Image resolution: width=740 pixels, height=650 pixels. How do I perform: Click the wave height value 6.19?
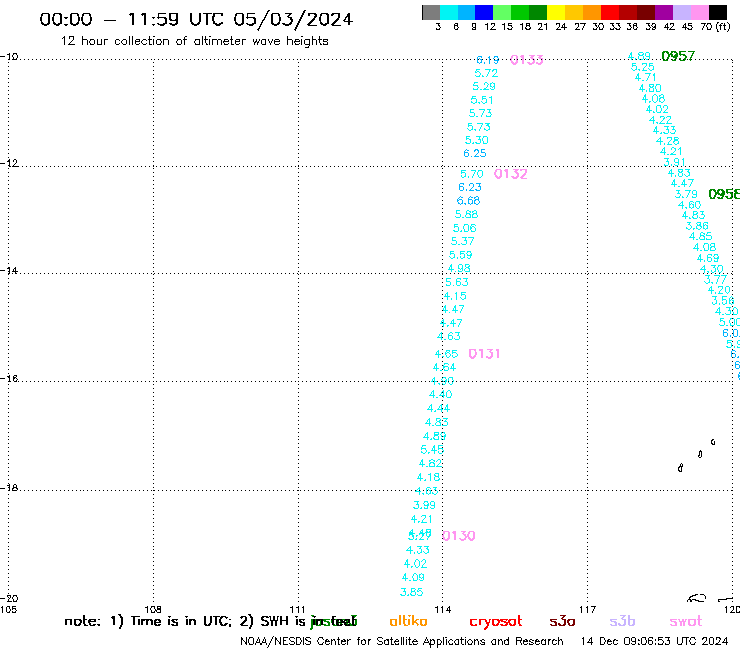click(488, 60)
